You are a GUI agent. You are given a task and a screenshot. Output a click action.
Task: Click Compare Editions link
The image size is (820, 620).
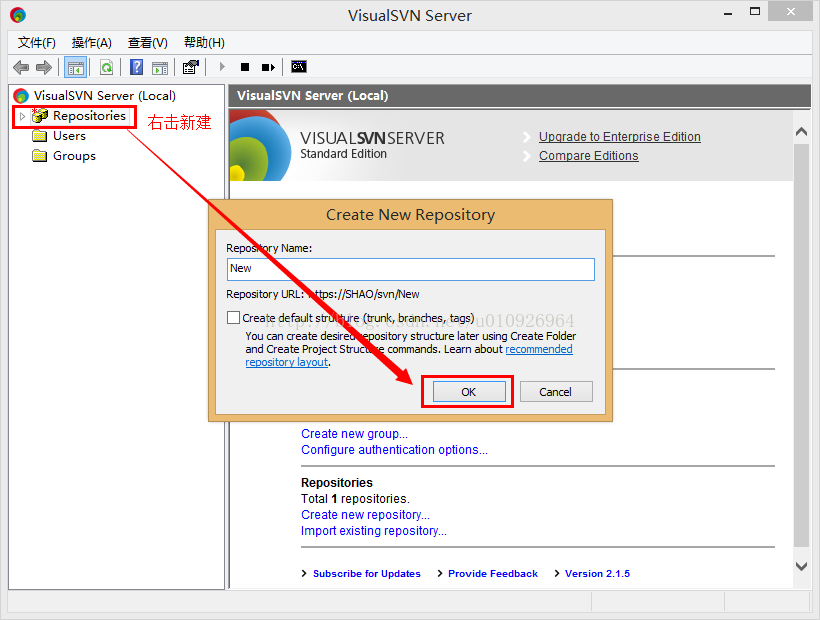[x=589, y=156]
